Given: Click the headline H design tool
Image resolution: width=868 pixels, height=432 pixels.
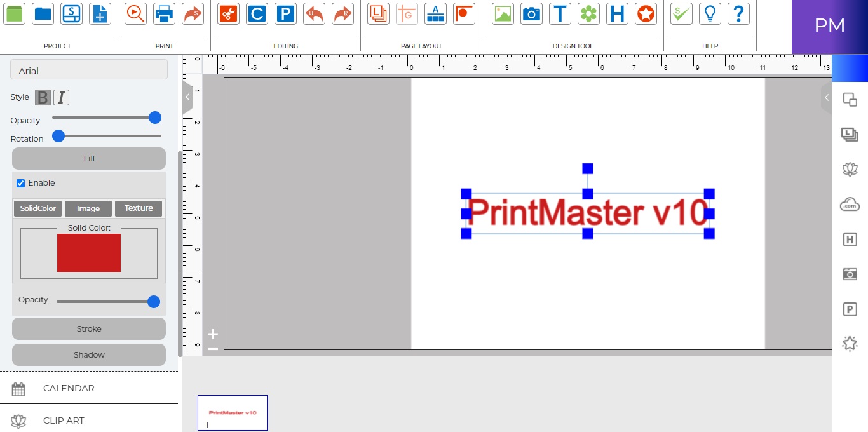Looking at the screenshot, I should (x=617, y=13).
